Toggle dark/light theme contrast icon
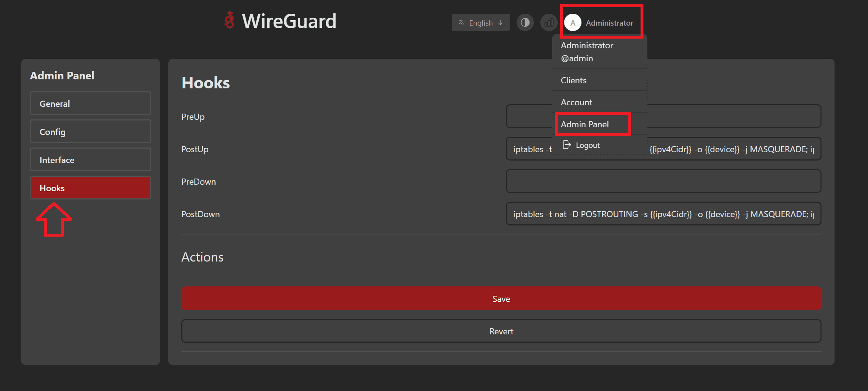 coord(525,23)
